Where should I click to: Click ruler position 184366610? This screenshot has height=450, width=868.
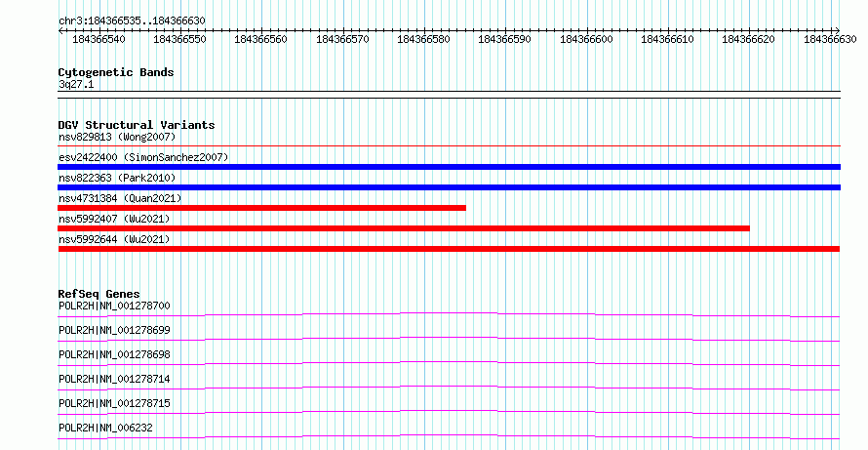668,39
